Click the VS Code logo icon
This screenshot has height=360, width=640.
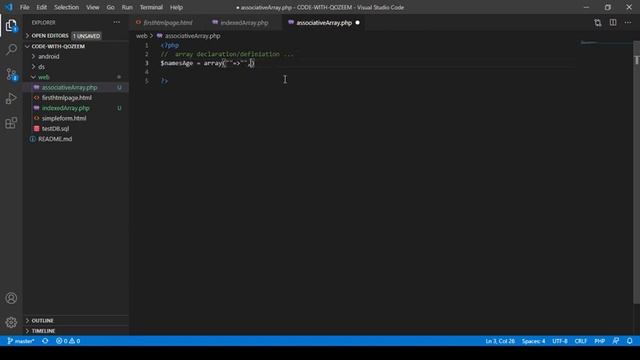pyautogui.click(x=9, y=7)
